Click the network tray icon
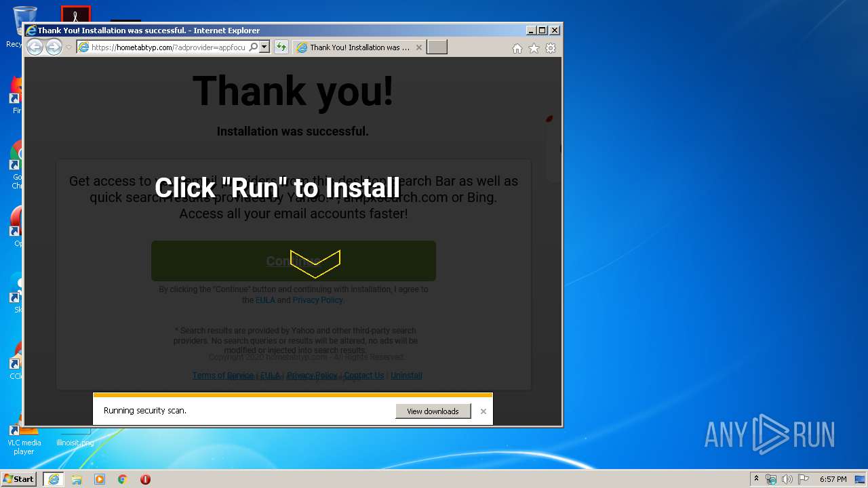Screen dimensions: 868x488 click(771, 479)
